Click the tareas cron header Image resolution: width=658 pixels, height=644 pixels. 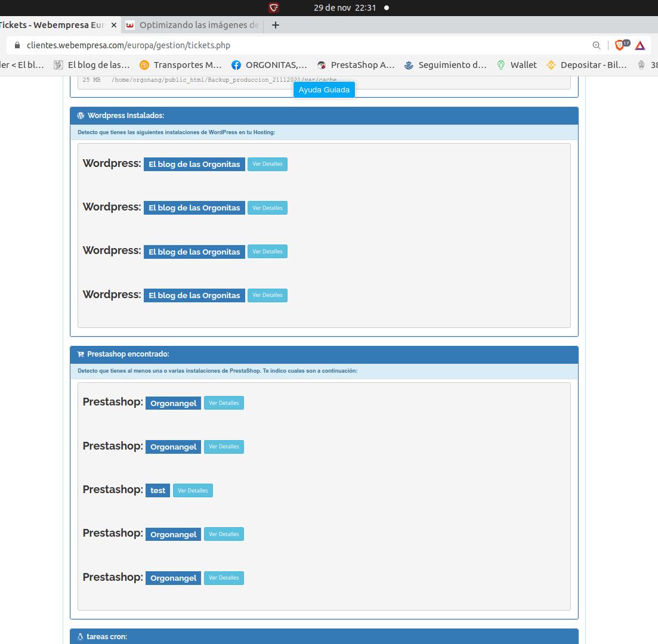324,636
